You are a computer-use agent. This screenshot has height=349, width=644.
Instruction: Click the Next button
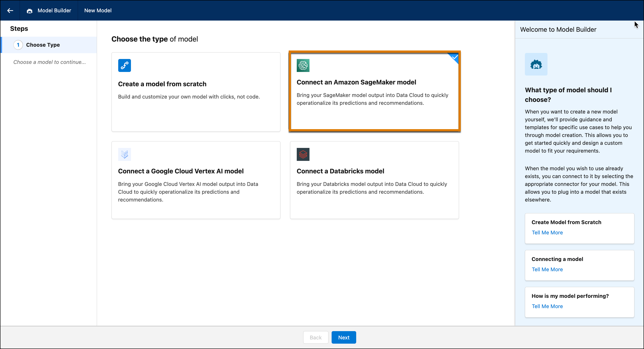point(344,338)
